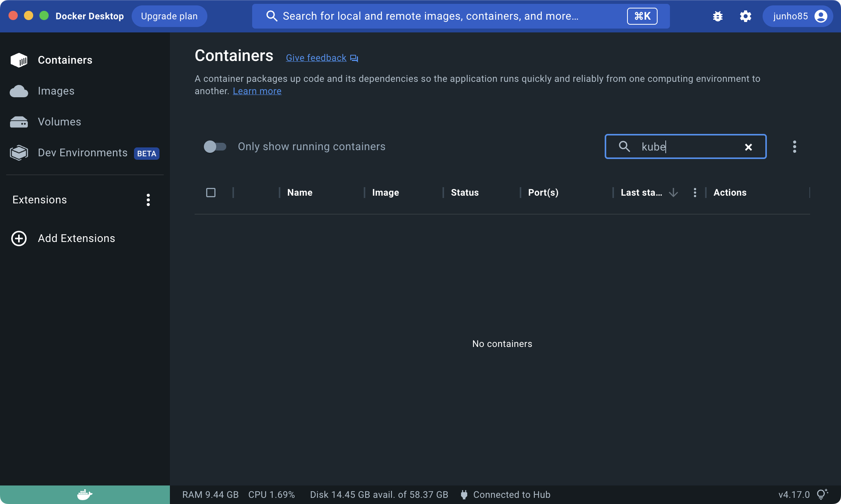Viewport: 841px width, 504px height.
Task: Click the Add Extensions plus icon
Action: click(19, 238)
